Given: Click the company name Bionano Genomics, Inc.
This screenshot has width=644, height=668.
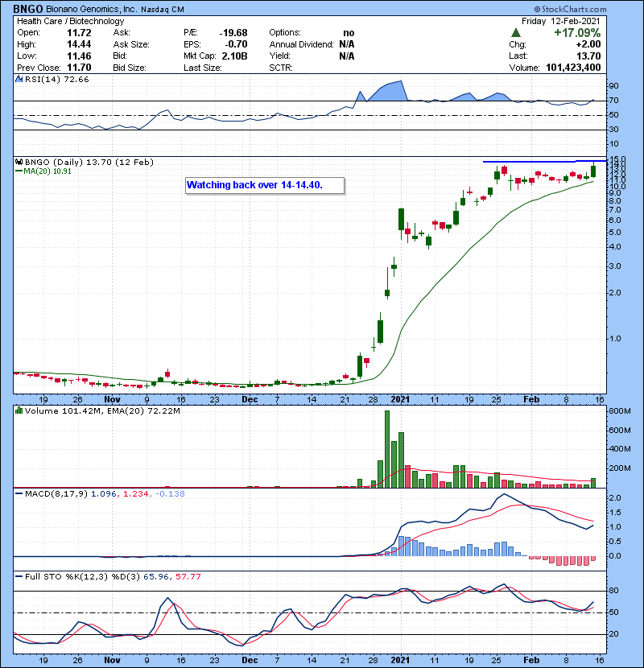Looking at the screenshot, I should (x=92, y=9).
